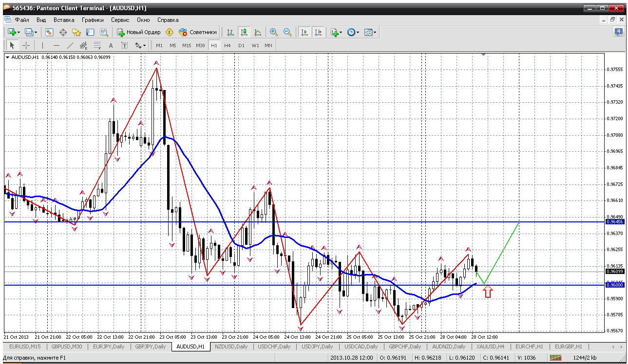The image size is (628, 364).
Task: Click the Periods clock icon
Action: pos(351,32)
